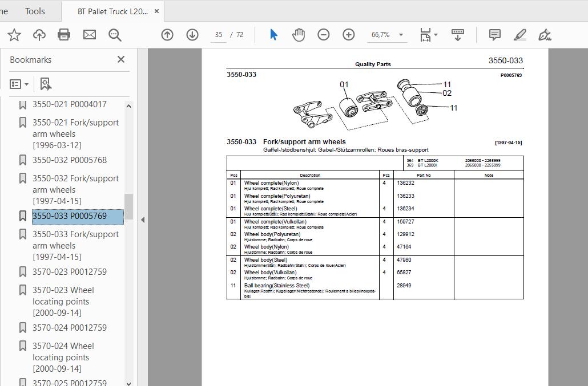Click the envelope email icon
This screenshot has width=588, height=386.
click(x=90, y=35)
